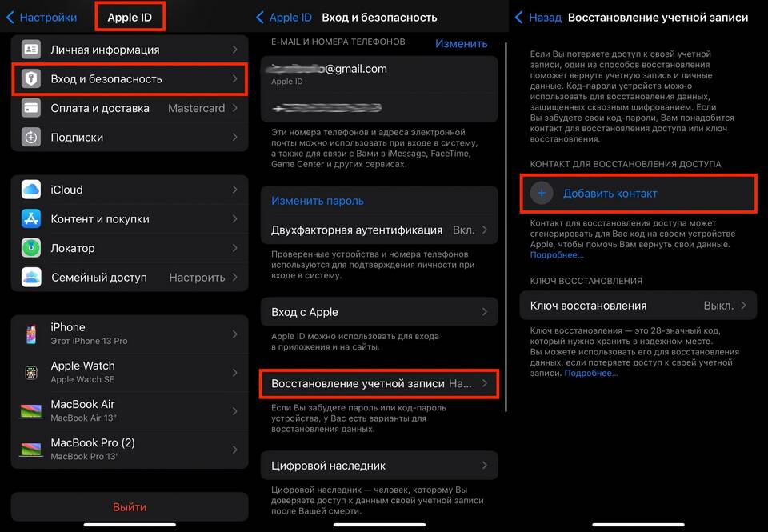Tap the green Локатор icon

click(x=31, y=248)
